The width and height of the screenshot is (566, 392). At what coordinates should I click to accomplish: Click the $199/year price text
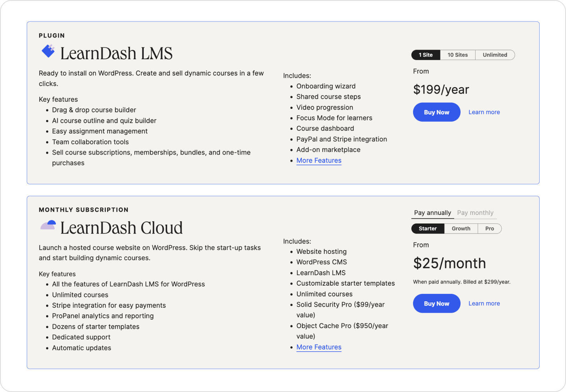[441, 90]
